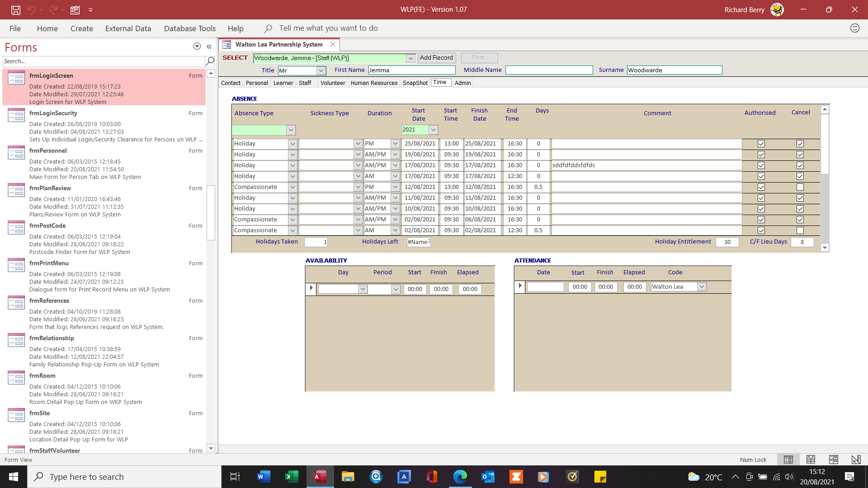Open the Title dropdown showing Mr
Screen dimensions: 868x488
click(x=321, y=70)
